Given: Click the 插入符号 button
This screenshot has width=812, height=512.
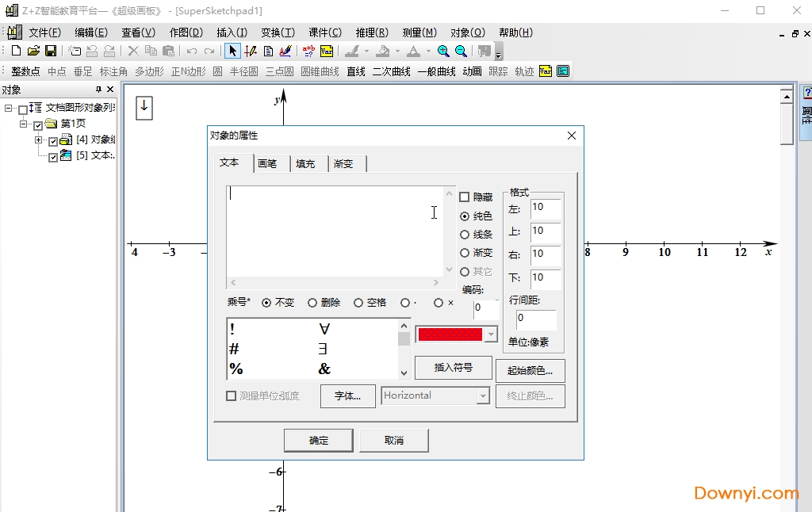Looking at the screenshot, I should coord(454,368).
